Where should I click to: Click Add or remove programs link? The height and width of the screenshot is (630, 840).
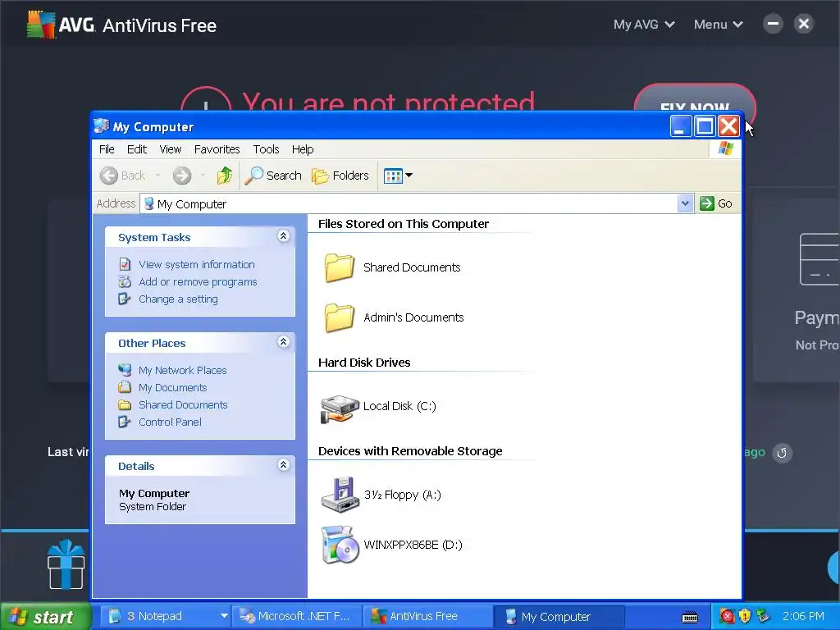click(198, 282)
